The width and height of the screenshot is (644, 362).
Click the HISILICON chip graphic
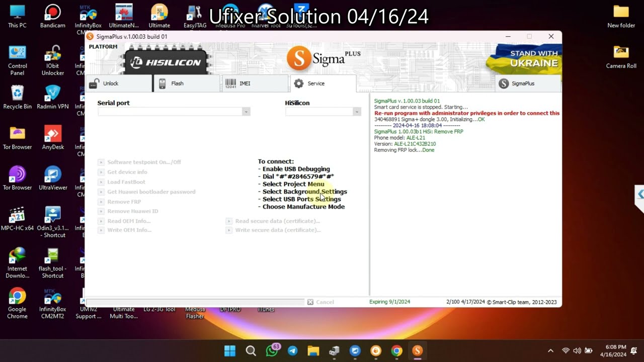pos(166,62)
